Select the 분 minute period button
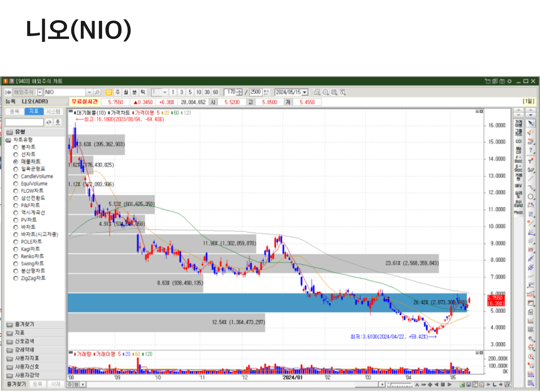This screenshot has height=392, width=540. point(134,92)
